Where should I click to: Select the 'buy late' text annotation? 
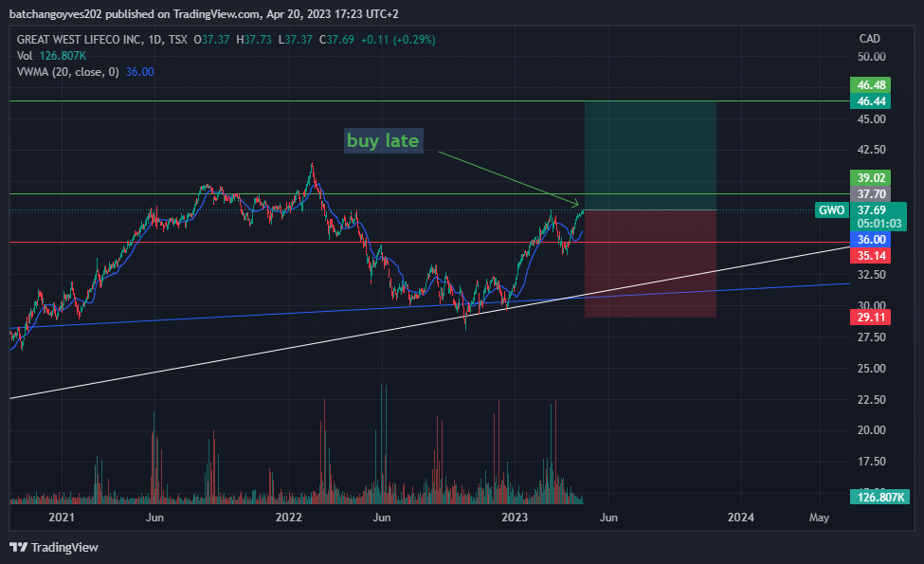[x=384, y=141]
